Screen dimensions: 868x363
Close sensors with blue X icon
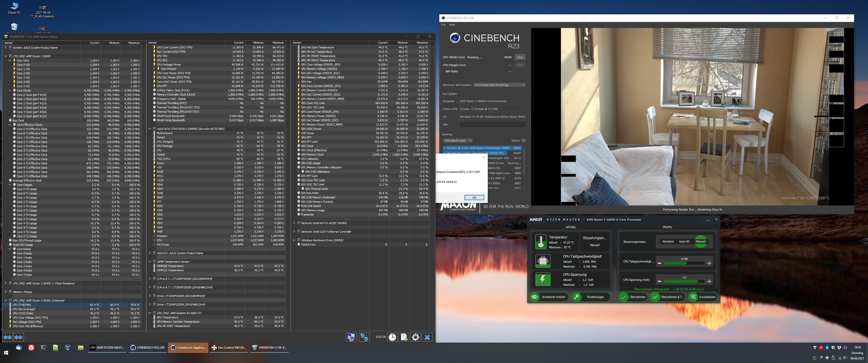click(427, 337)
